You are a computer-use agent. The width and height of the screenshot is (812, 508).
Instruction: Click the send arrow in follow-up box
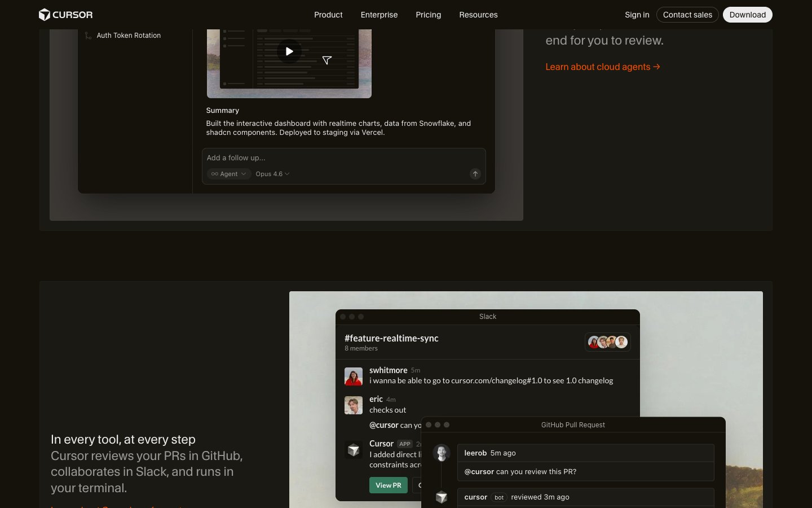click(475, 174)
